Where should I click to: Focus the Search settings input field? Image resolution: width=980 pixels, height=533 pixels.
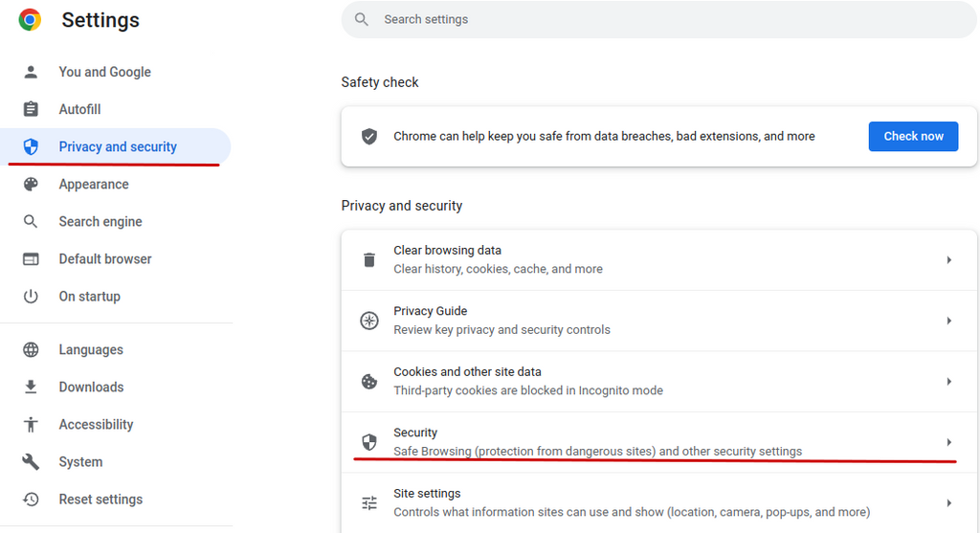click(x=658, y=19)
